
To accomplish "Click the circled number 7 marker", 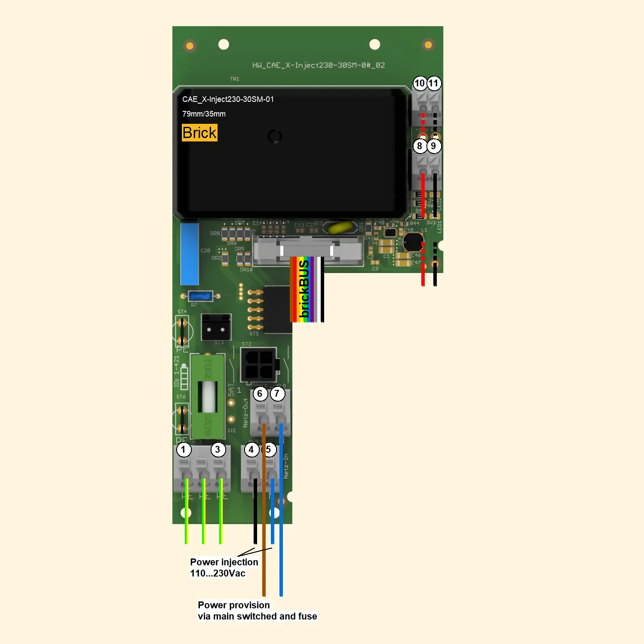I will tap(277, 394).
